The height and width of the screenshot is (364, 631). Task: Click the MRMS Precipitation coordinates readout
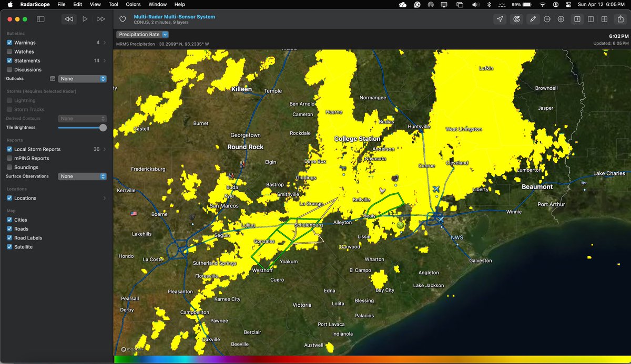click(x=162, y=44)
